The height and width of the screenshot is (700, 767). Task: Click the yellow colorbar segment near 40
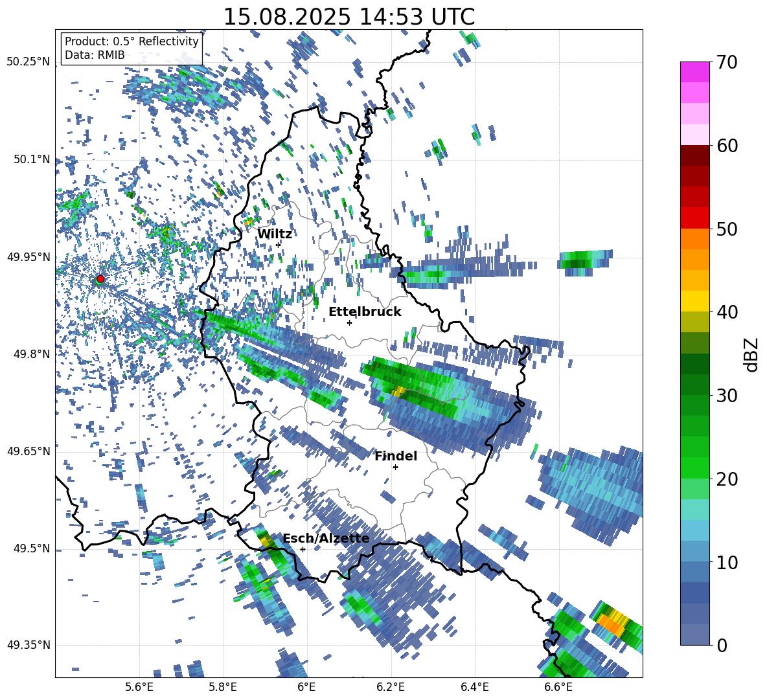(694, 301)
